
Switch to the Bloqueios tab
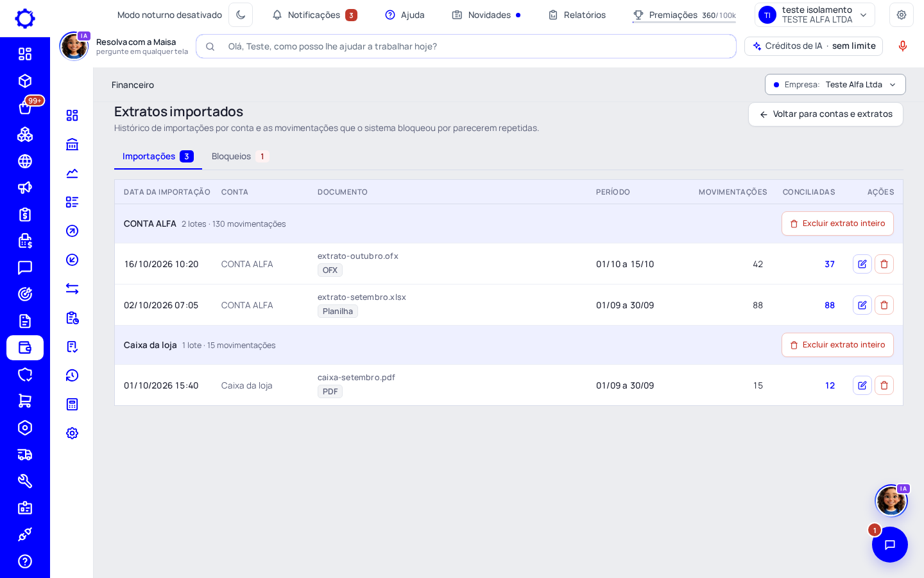(x=240, y=157)
